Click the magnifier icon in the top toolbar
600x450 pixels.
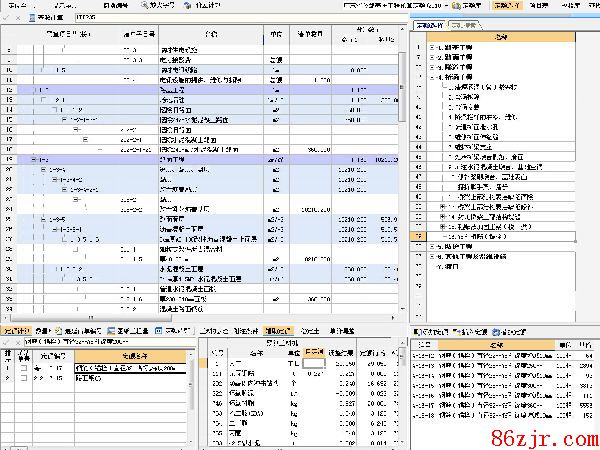(145, 5)
